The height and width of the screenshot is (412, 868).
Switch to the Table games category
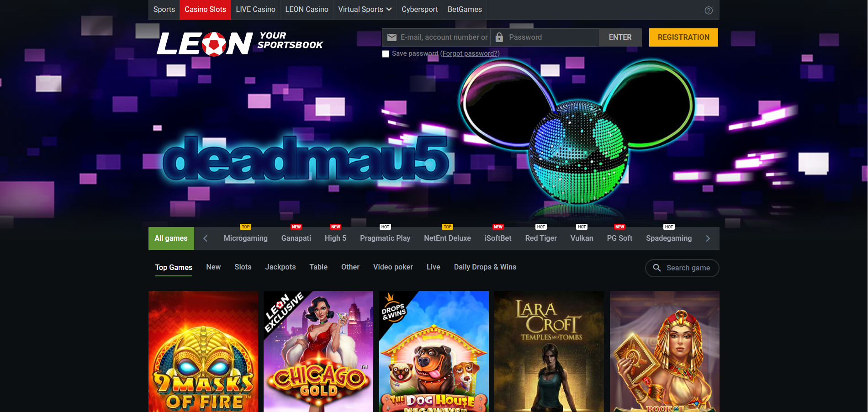318,267
